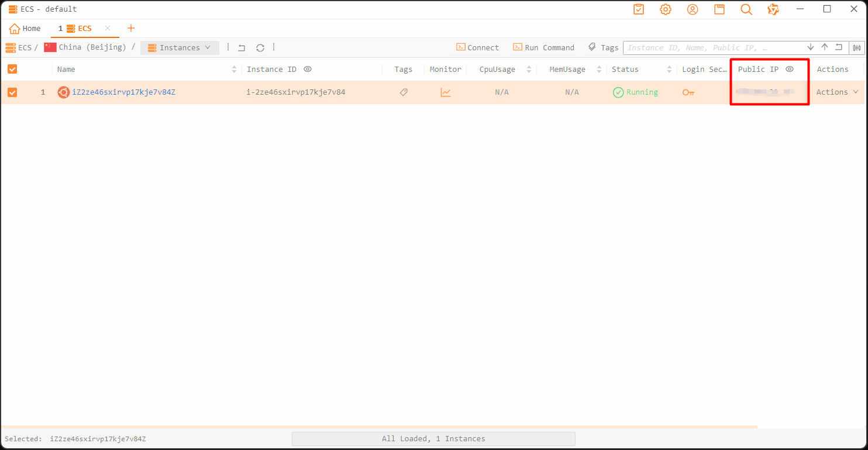The image size is (868, 450).
Task: Sort by Status column arrows
Action: [670, 70]
